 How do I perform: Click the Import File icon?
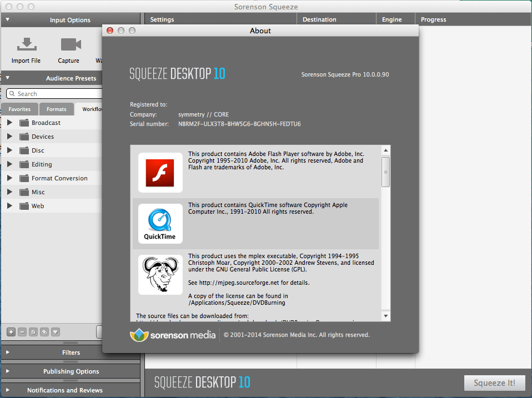point(27,45)
